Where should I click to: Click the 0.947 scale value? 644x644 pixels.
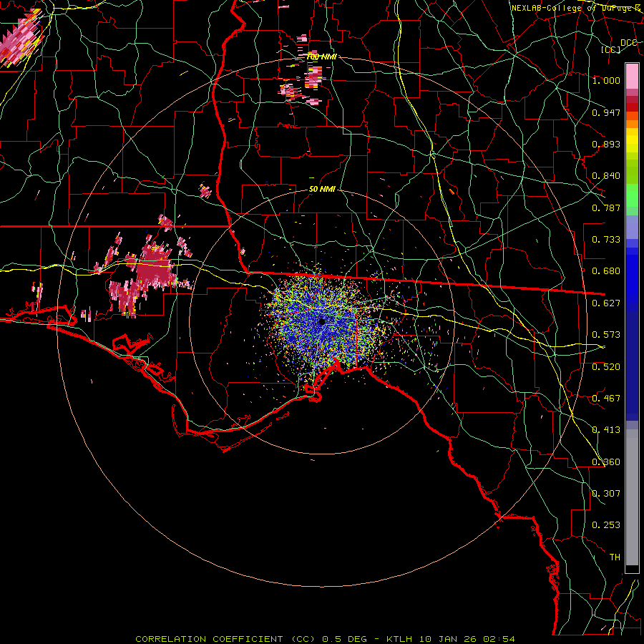click(x=606, y=112)
